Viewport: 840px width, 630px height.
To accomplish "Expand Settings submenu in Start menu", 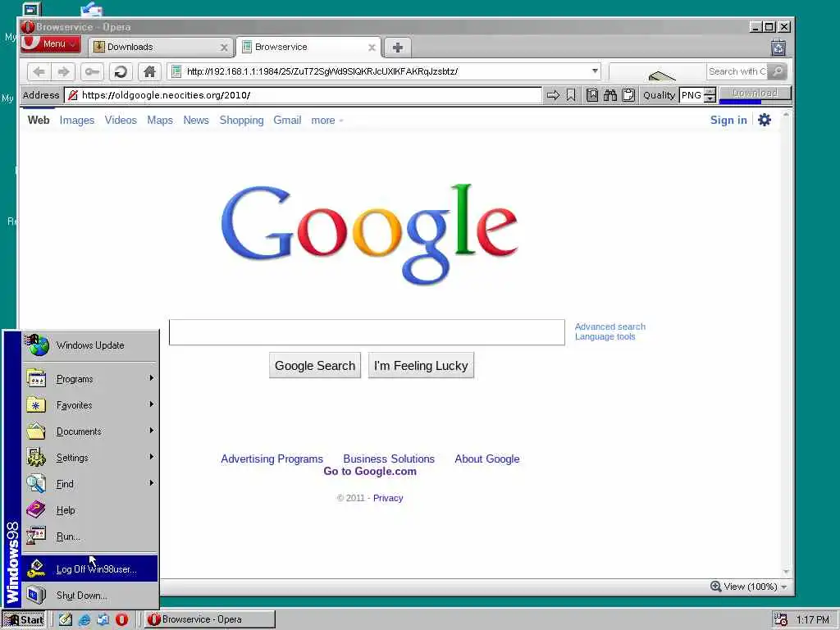I will click(x=90, y=458).
